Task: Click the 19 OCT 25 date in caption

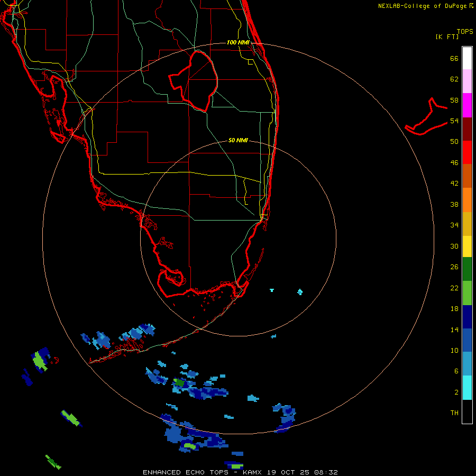Action: [288, 472]
